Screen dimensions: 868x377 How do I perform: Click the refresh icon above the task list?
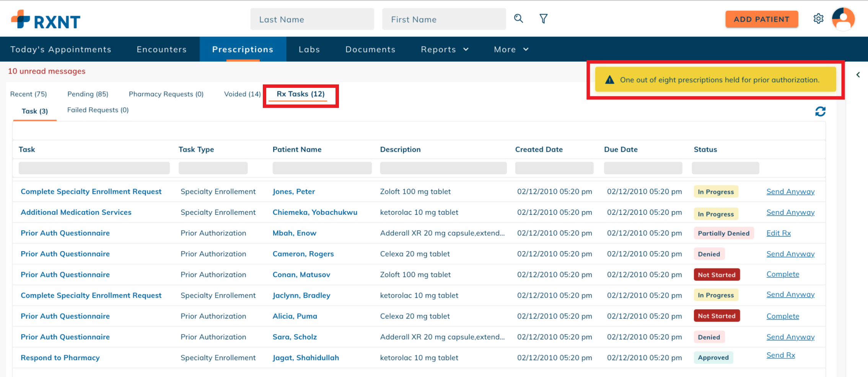(820, 111)
